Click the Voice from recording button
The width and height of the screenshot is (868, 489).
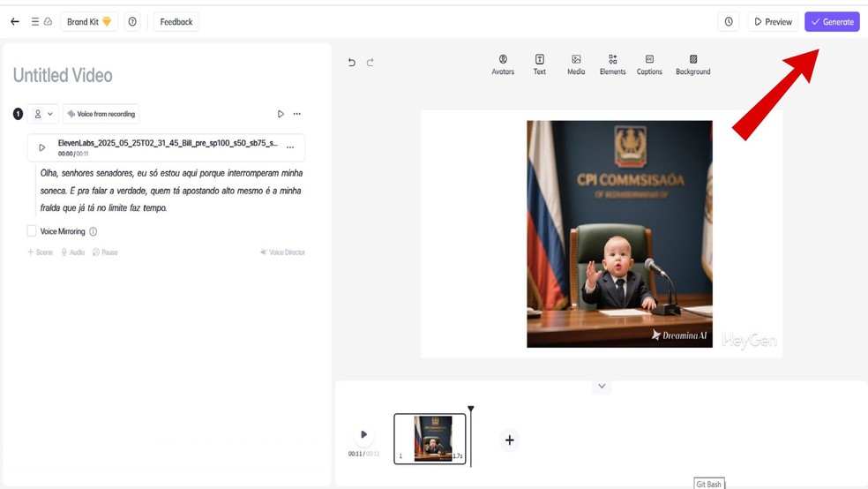pyautogui.click(x=101, y=114)
